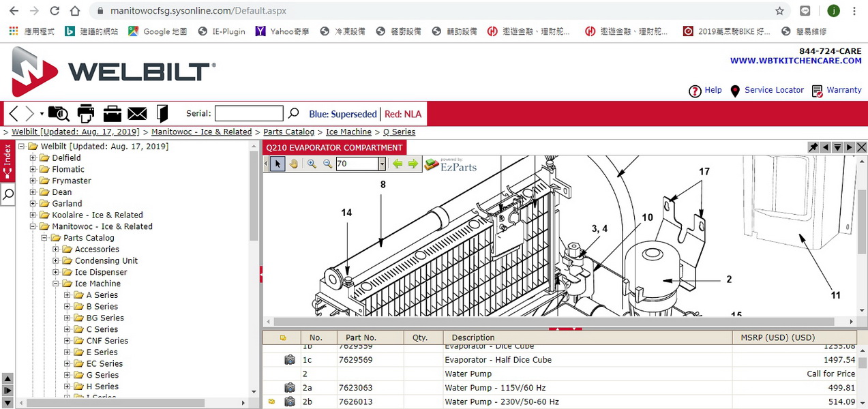868x409 pixels.
Task: Click the door exit icon
Action: pyautogui.click(x=162, y=113)
